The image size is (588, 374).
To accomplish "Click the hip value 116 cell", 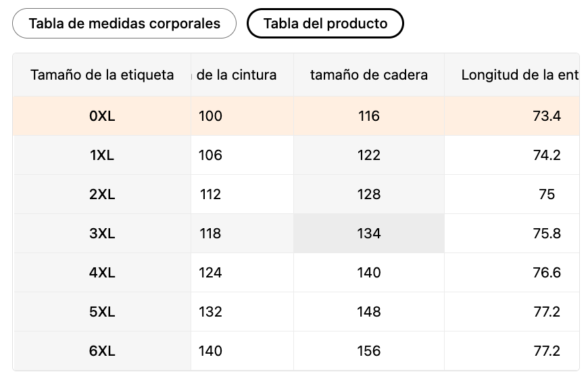I will point(369,116).
